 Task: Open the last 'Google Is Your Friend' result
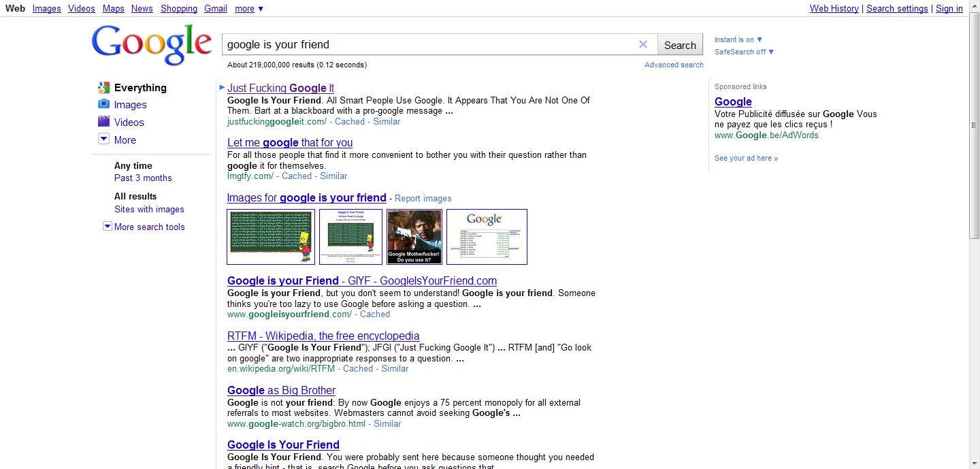click(x=283, y=444)
